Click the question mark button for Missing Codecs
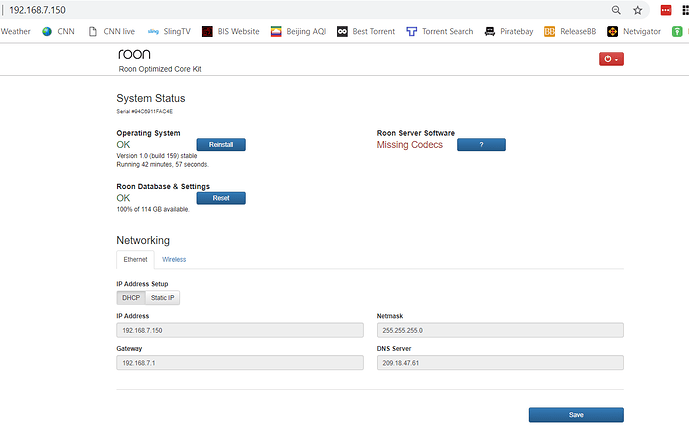 (481, 145)
